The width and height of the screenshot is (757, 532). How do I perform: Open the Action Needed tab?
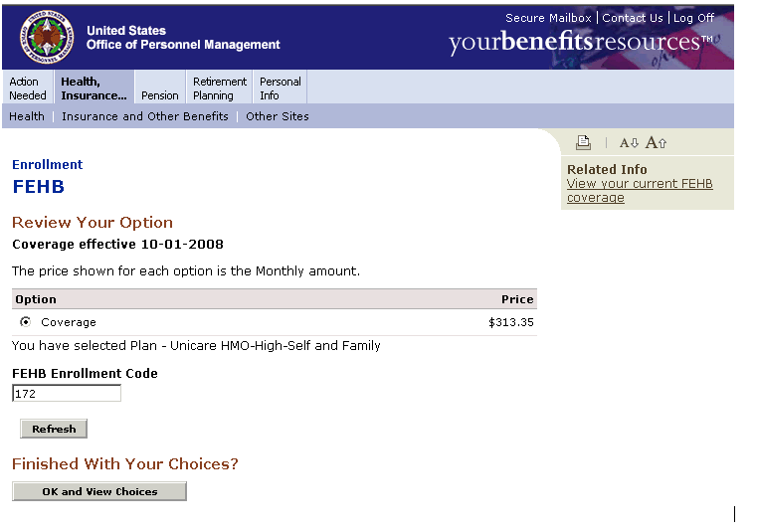pos(28,89)
